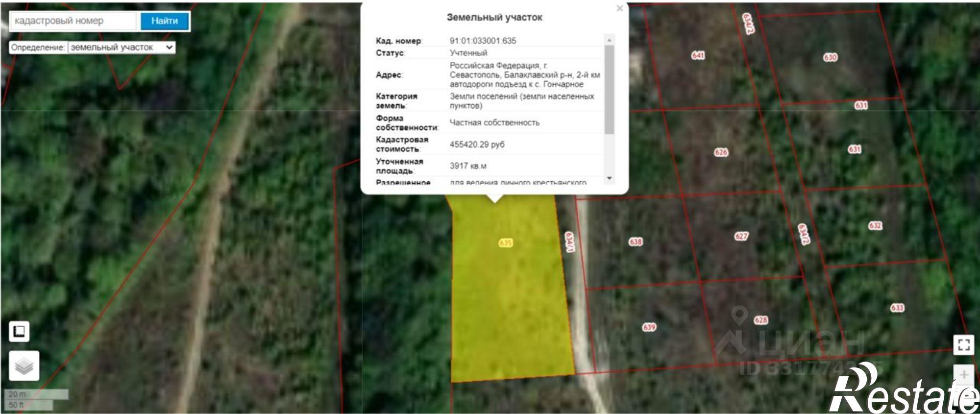980x414 pixels.
Task: Click the Найти search button
Action: pyautogui.click(x=164, y=21)
